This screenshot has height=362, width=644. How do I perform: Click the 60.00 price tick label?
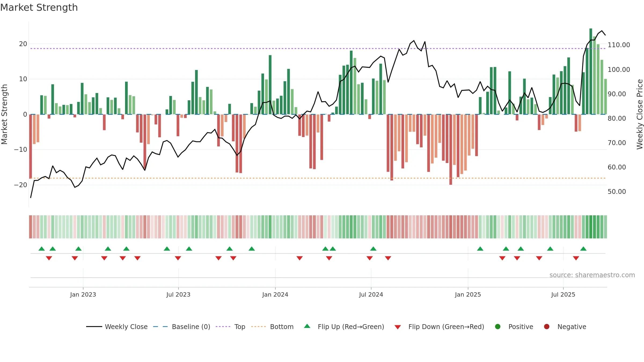617,167
